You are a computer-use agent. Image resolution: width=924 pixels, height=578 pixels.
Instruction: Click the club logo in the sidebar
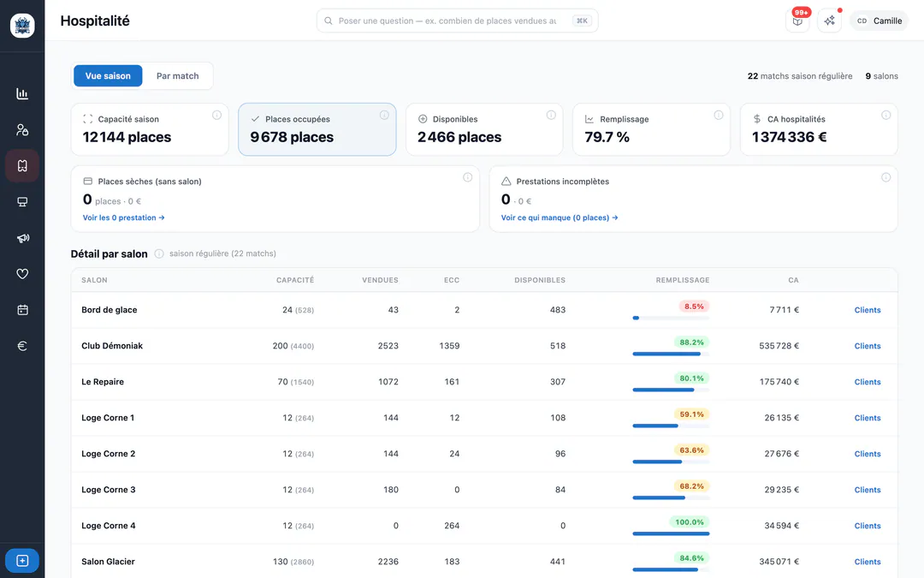coord(22,26)
